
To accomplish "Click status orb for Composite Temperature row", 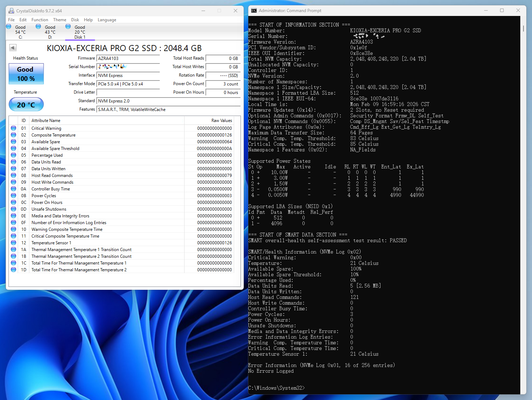I will 13,135.
